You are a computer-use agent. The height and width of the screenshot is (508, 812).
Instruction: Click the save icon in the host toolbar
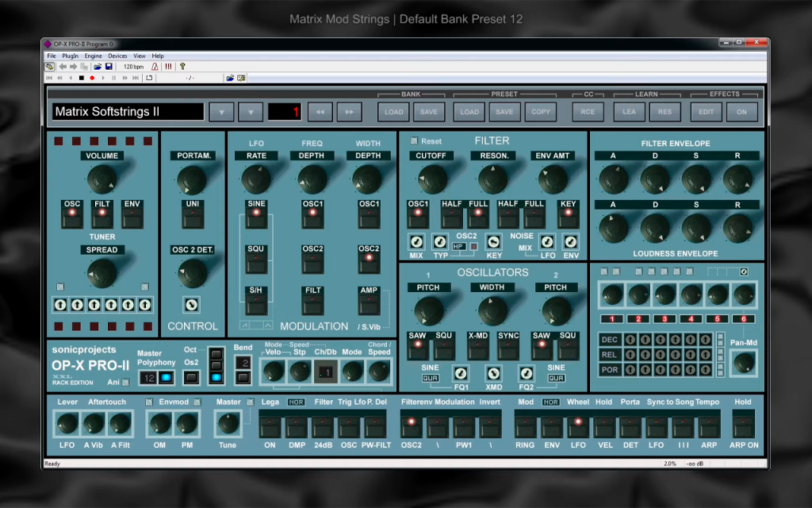(109, 67)
